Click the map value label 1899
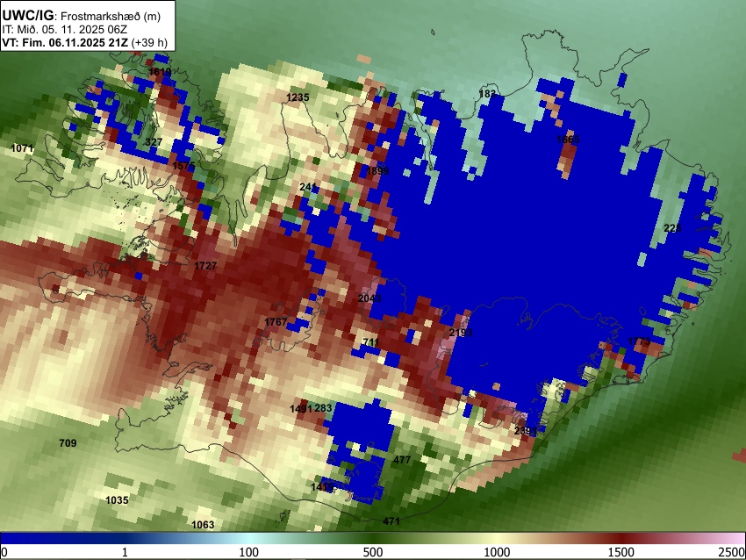Viewport: 746px width, 560px height. (377, 171)
